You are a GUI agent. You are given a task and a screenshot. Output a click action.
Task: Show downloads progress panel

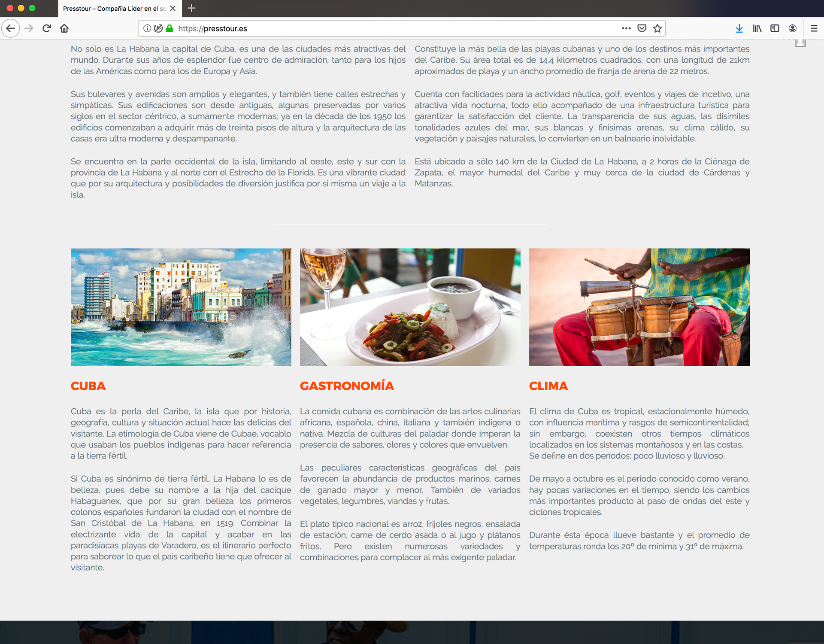pyautogui.click(x=739, y=28)
